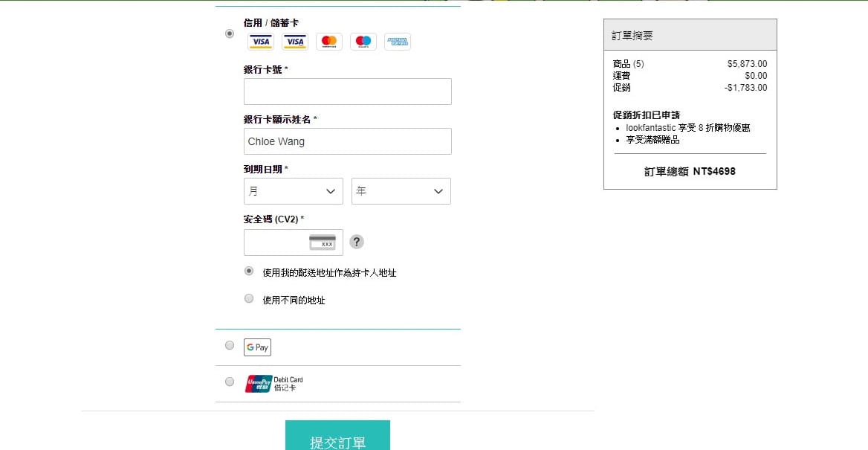Click the Mastercard icon
Image resolution: width=868 pixels, height=450 pixels.
(x=328, y=42)
